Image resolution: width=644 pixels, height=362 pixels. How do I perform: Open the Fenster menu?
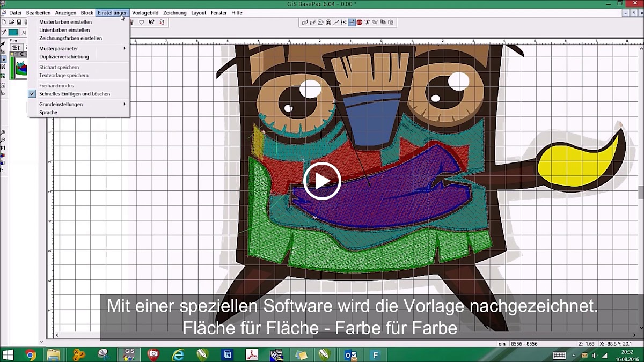click(x=218, y=13)
